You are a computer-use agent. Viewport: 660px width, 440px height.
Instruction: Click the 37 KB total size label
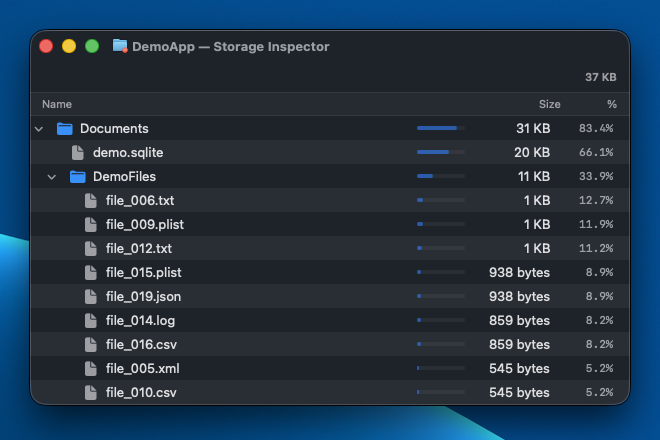[601, 77]
